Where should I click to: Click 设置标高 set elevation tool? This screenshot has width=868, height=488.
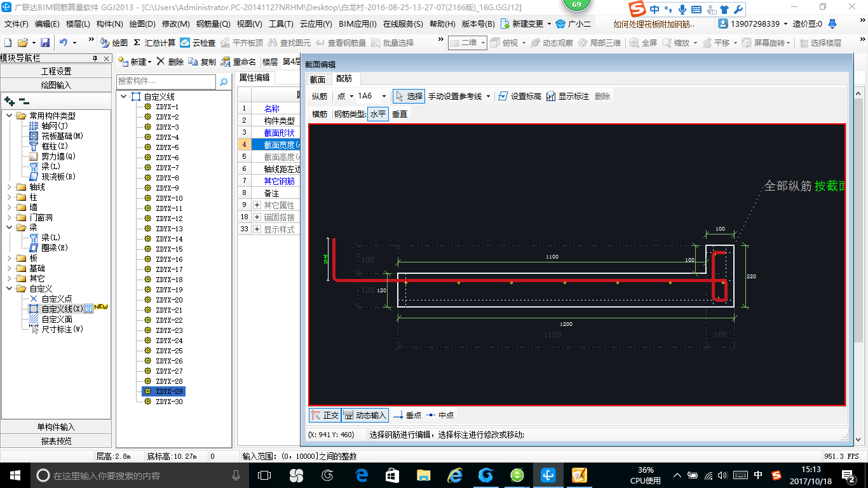pyautogui.click(x=520, y=96)
